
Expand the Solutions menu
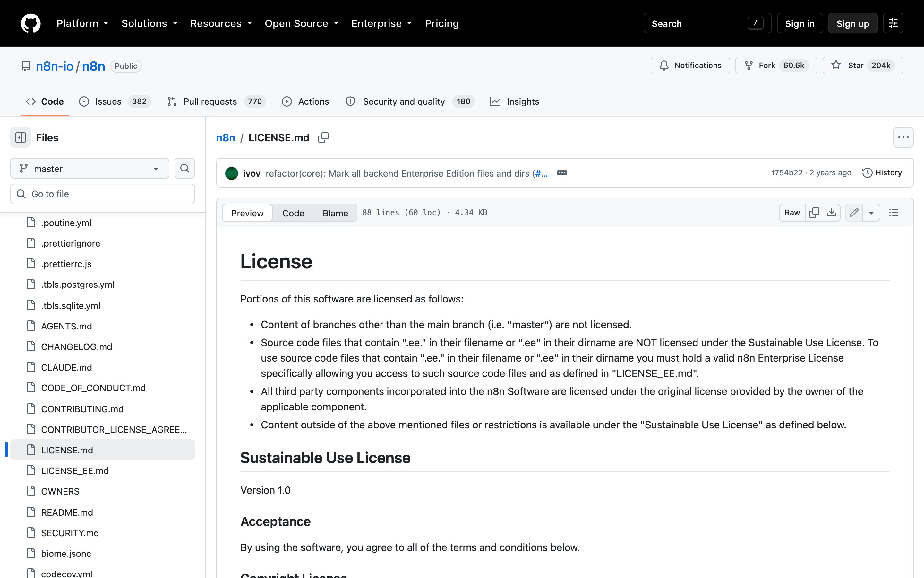[150, 23]
